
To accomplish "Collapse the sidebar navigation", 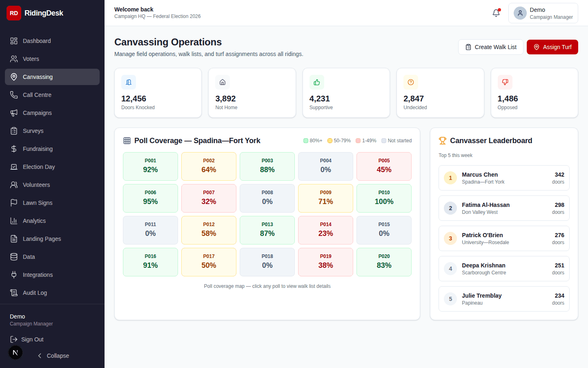I will click(53, 356).
